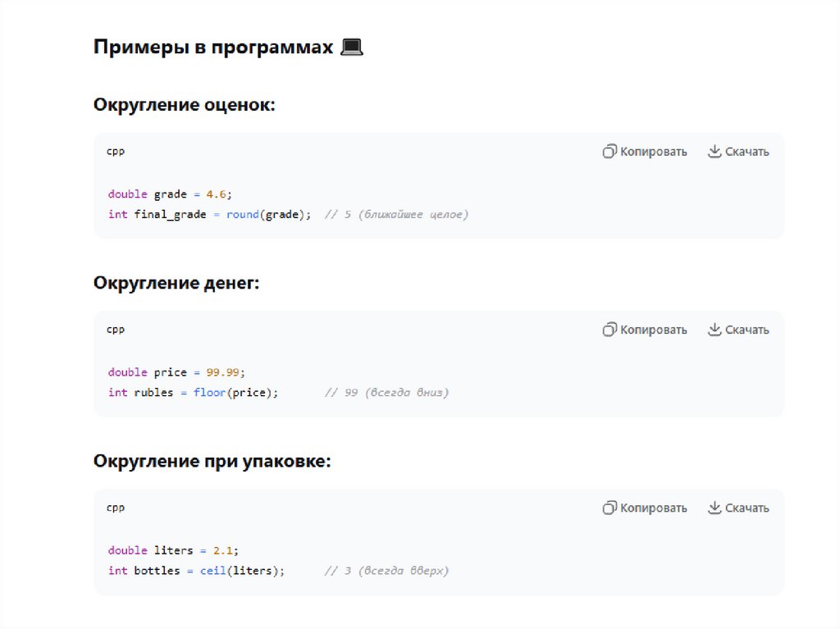
Task: Click the copy icon in the grade rounding block
Action: click(609, 152)
